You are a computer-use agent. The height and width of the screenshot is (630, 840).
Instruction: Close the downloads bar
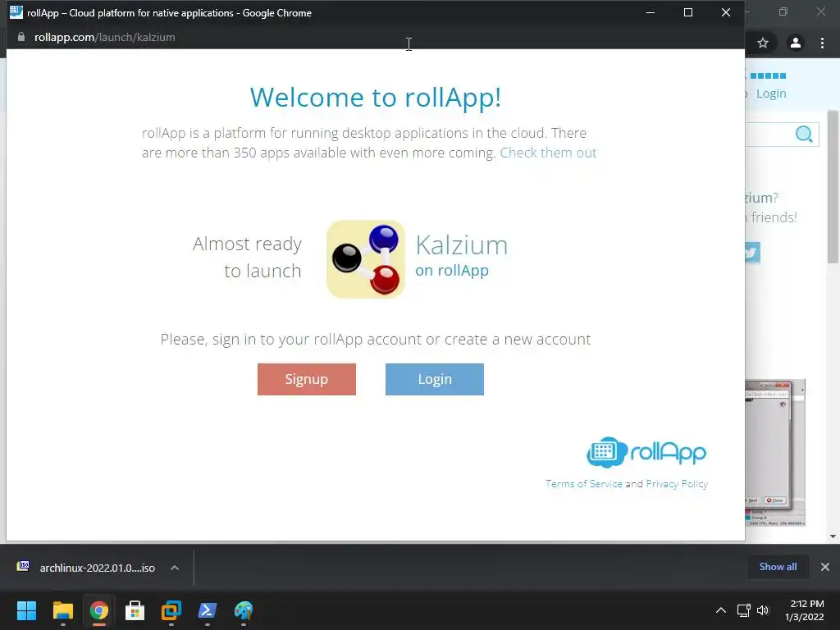(x=825, y=567)
